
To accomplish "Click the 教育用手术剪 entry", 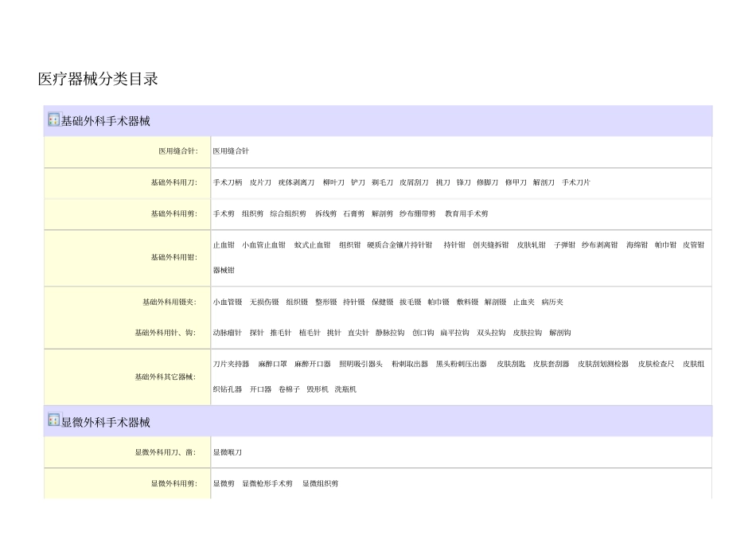I will click(x=466, y=213).
